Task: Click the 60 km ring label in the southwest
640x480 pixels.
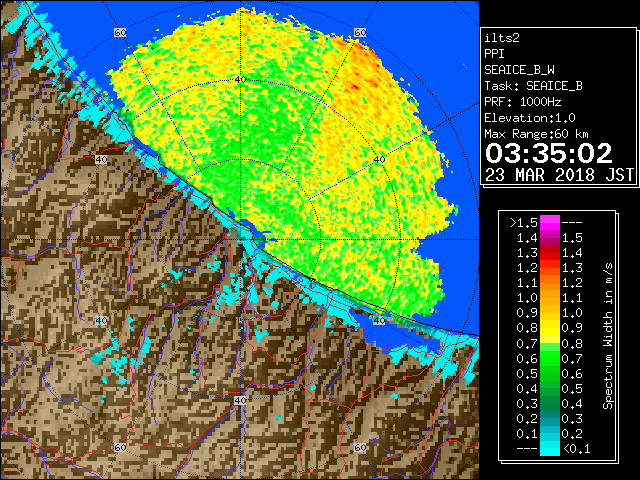Action: [120, 447]
